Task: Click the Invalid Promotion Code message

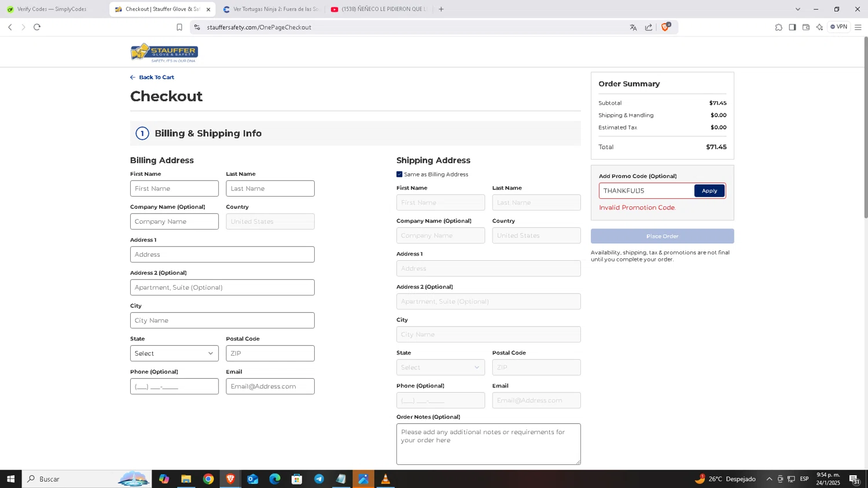Action: (x=637, y=208)
